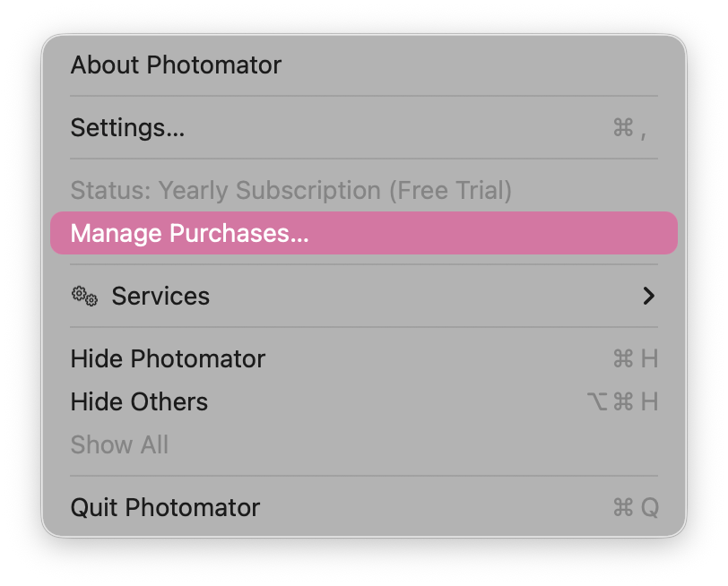The width and height of the screenshot is (728, 586).
Task: Quit Photomator from the menu
Action: pyautogui.click(x=165, y=507)
